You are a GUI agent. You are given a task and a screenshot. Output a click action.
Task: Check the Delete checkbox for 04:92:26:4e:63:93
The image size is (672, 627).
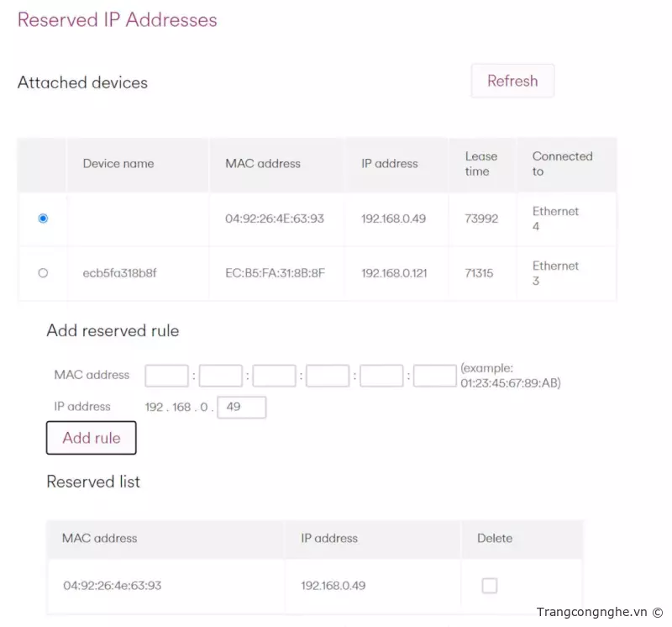489,586
